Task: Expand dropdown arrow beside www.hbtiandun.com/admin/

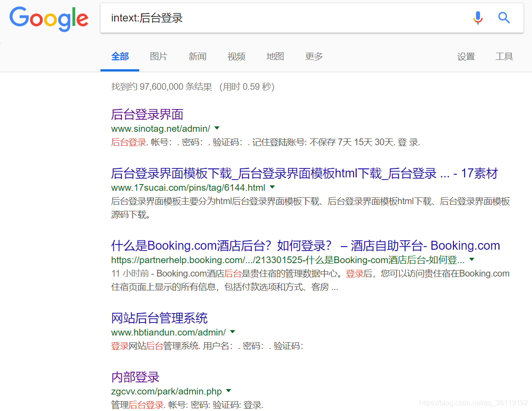Action: pos(233,332)
